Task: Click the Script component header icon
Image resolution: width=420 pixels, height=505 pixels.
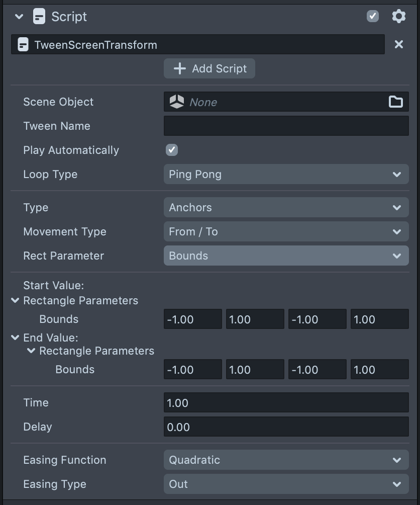Action: [x=39, y=17]
